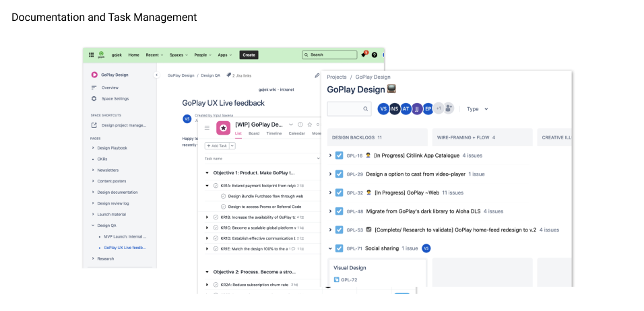Mark KR1A Extend payment footprint task complete
644x311 pixels.
216,185
